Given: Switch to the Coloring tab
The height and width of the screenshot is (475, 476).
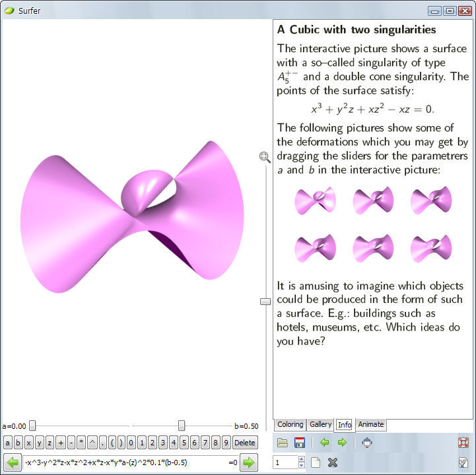Looking at the screenshot, I should click(290, 424).
